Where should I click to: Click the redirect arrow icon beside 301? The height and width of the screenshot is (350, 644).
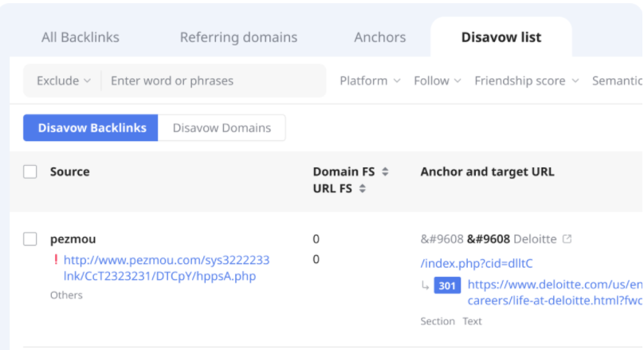tap(425, 285)
